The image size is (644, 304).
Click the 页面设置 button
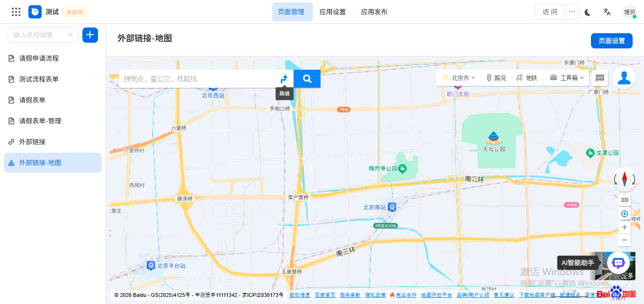(x=612, y=41)
